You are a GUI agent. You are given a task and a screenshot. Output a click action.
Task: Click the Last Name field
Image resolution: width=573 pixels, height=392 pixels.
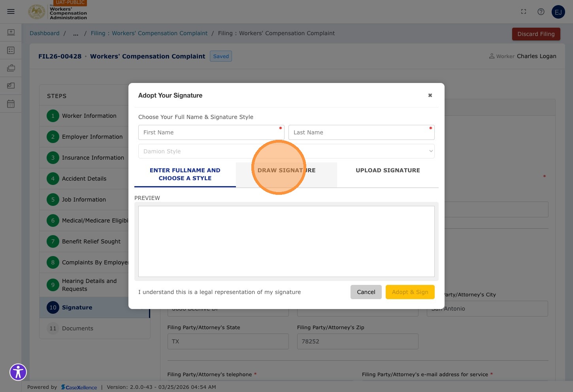click(x=362, y=132)
